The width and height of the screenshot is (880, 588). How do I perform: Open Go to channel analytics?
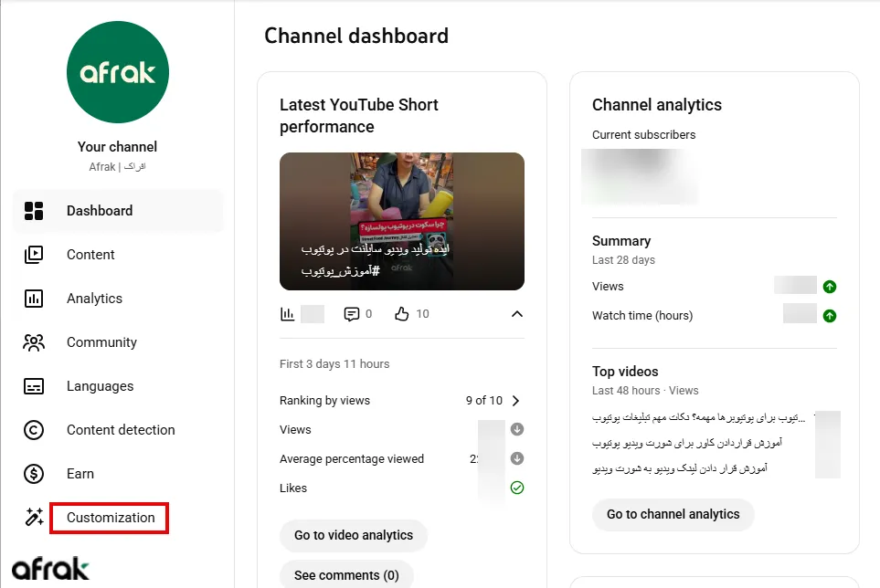(x=673, y=515)
